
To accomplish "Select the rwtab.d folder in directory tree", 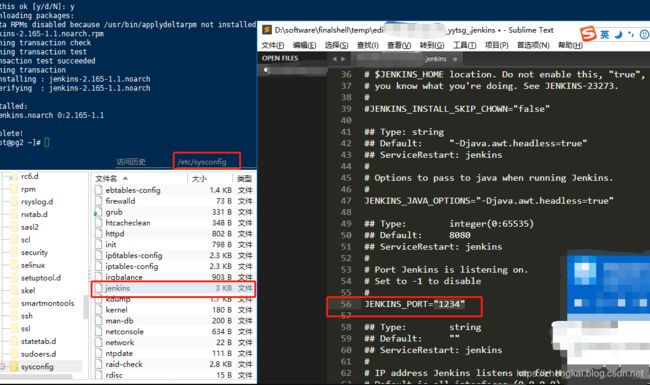I will tap(34, 215).
